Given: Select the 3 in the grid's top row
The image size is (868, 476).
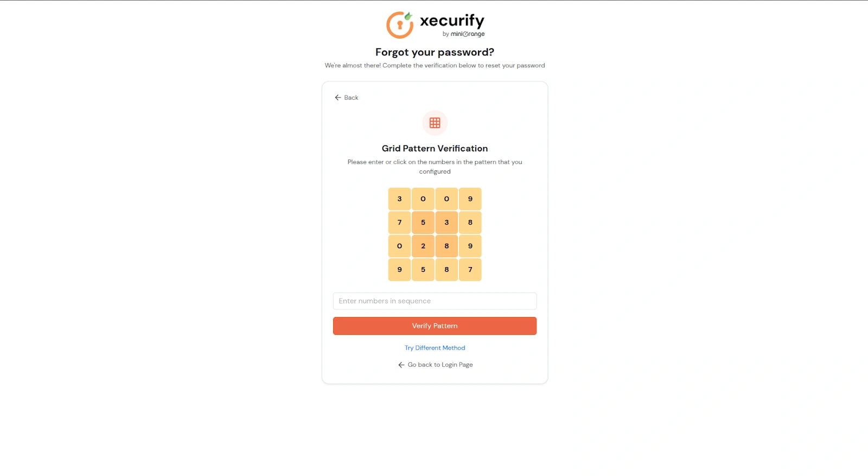Looking at the screenshot, I should [x=400, y=199].
